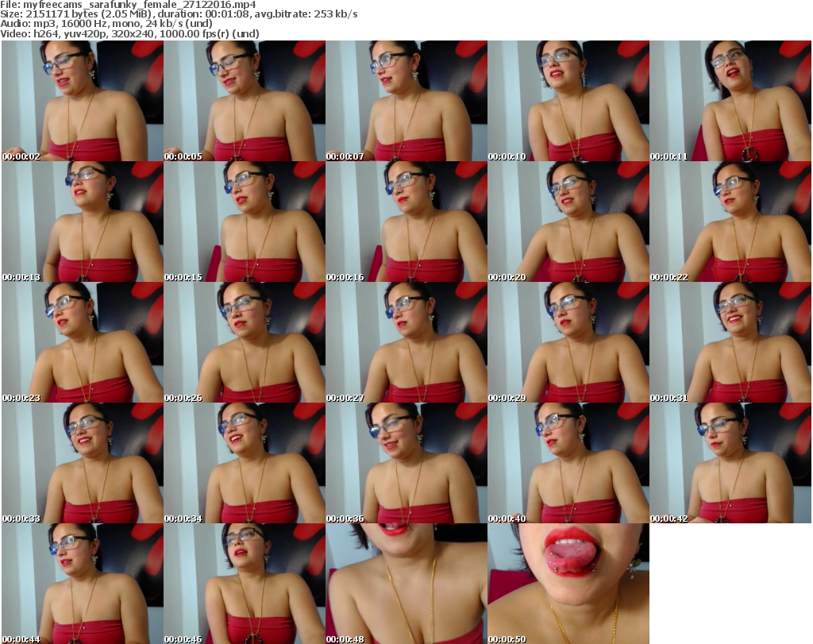View the frame stamped 00:00:46
This screenshot has height=644, width=813.
(245, 584)
